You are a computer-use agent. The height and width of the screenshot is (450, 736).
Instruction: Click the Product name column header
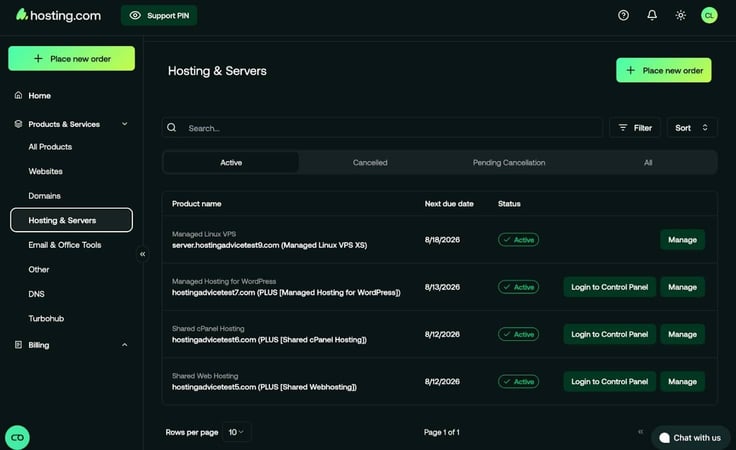tap(197, 204)
